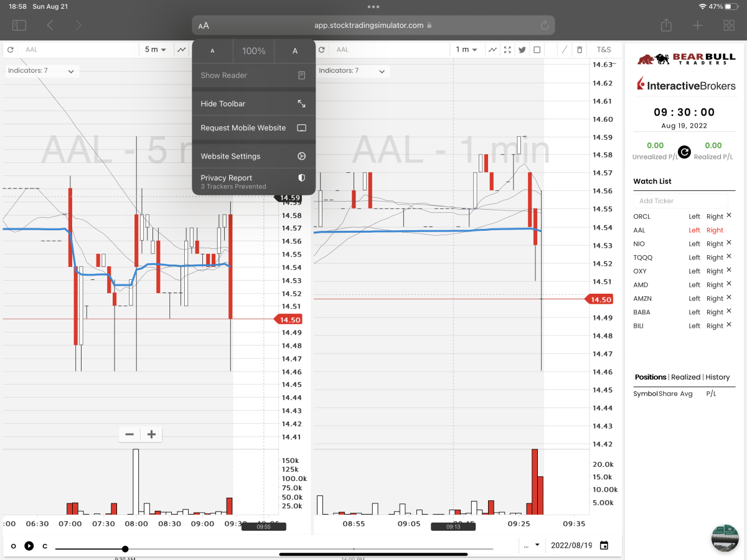Load NIO in the Left chart
This screenshot has height=560, width=747.
(694, 244)
